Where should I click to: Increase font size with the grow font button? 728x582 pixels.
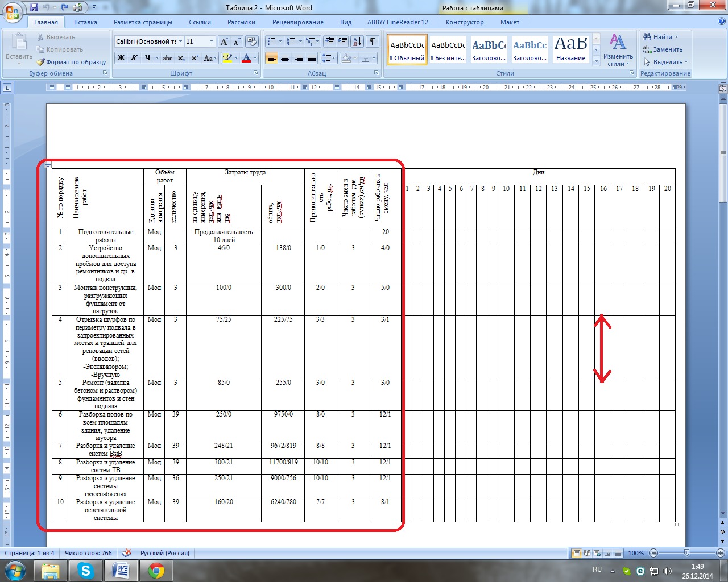coord(224,41)
